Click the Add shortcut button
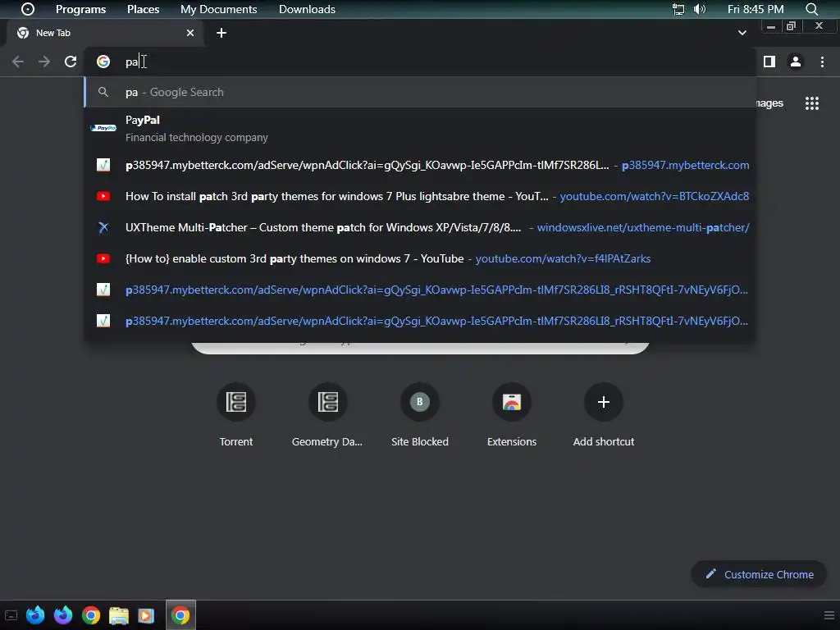The width and height of the screenshot is (840, 630). (x=603, y=414)
